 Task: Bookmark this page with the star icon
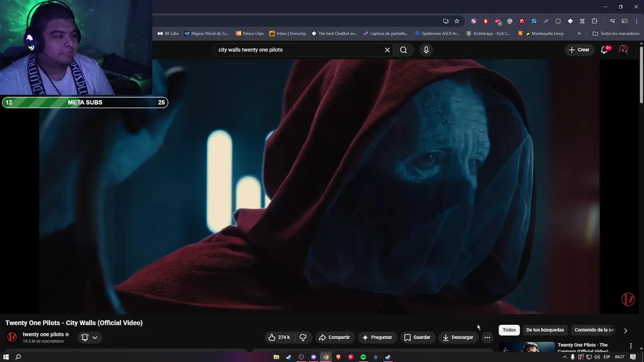[x=457, y=21]
